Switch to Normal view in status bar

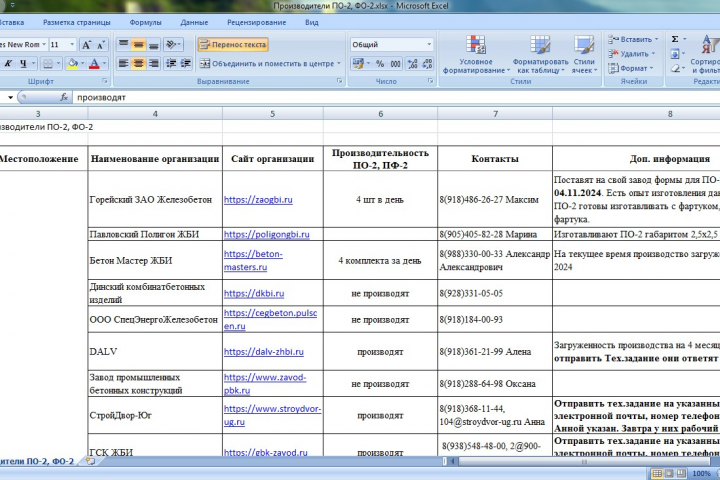657,473
